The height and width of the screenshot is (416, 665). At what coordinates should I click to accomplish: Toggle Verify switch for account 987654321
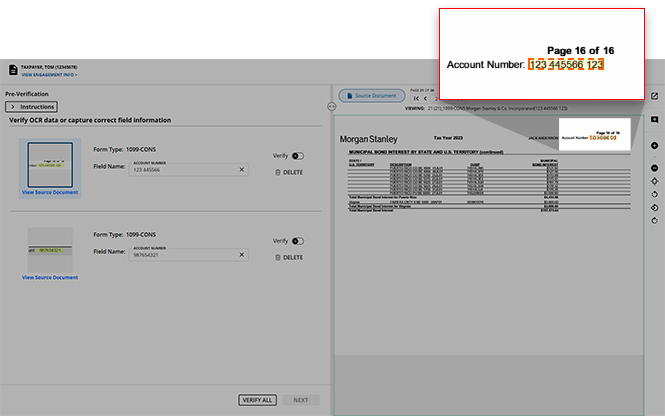298,241
